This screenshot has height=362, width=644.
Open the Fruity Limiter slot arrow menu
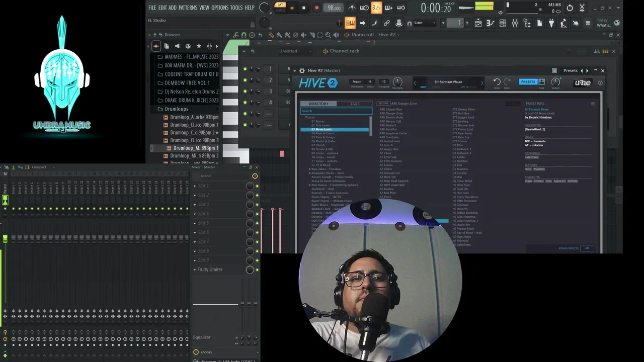195,269
